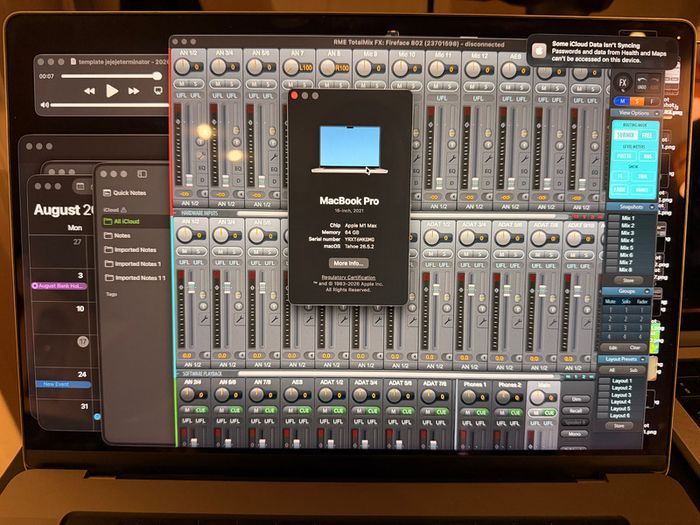
Task: Click the Undo arrow in TotalMix
Action: 642,83
